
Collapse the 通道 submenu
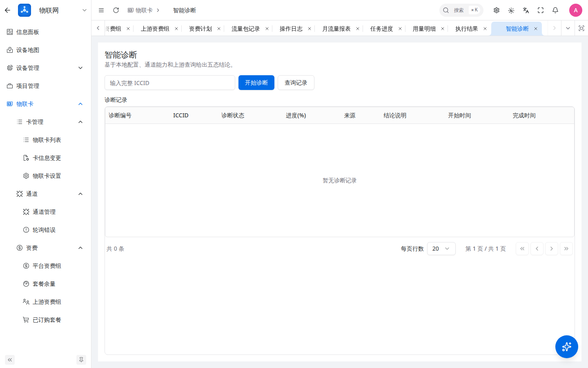point(45,194)
